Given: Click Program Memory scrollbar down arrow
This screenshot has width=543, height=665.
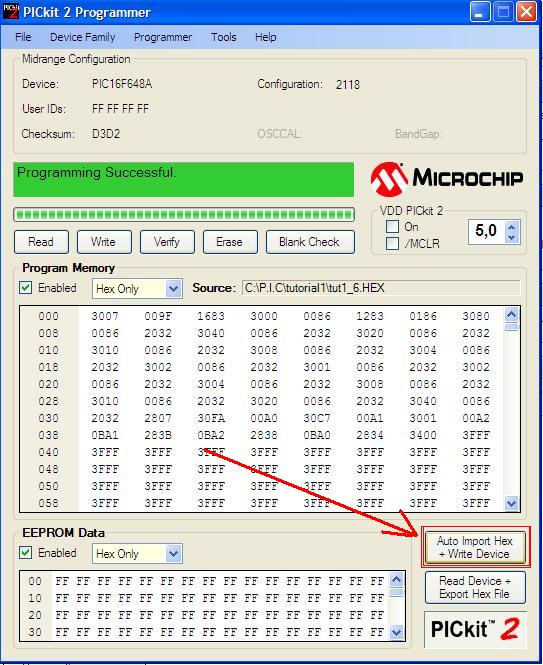Looking at the screenshot, I should click(x=512, y=503).
